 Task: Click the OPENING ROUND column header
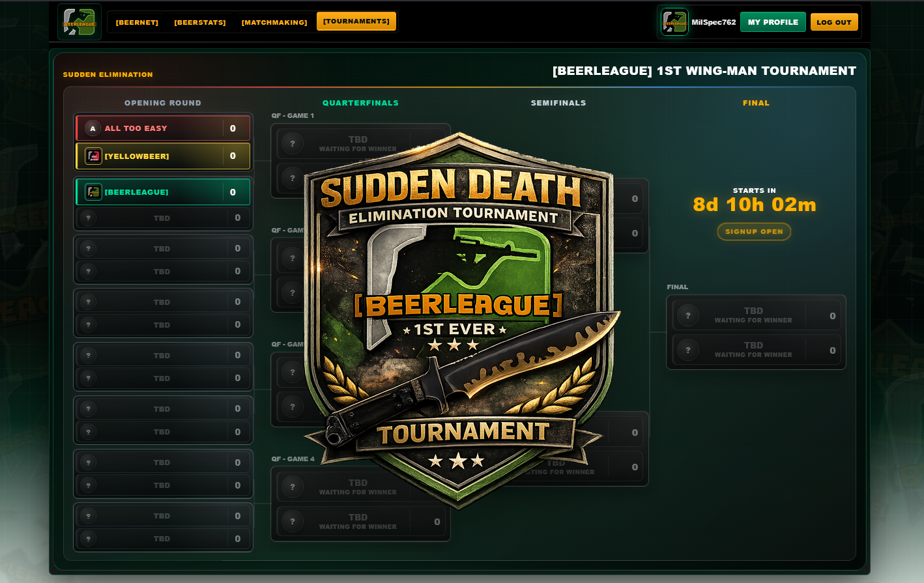163,103
